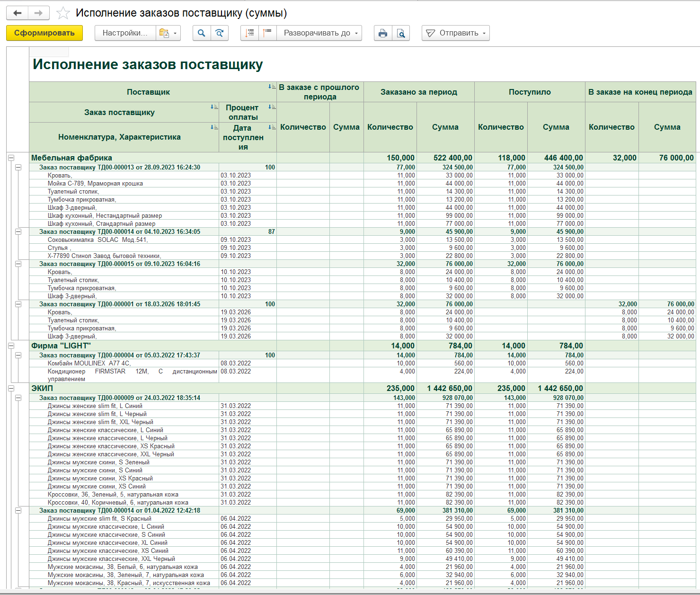Image resolution: width=700 pixels, height=595 pixels.
Task: Open the Разворачивать до dropdown
Action: click(x=319, y=33)
